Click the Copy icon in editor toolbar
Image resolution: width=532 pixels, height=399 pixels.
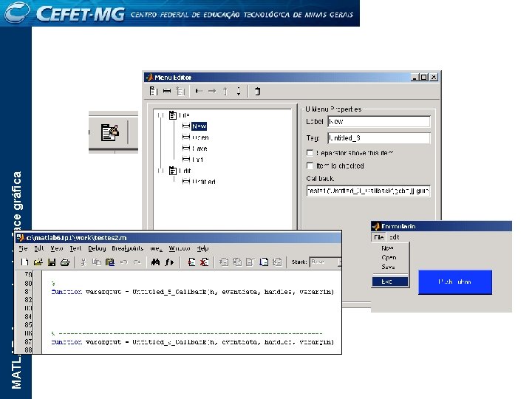[x=97, y=262]
